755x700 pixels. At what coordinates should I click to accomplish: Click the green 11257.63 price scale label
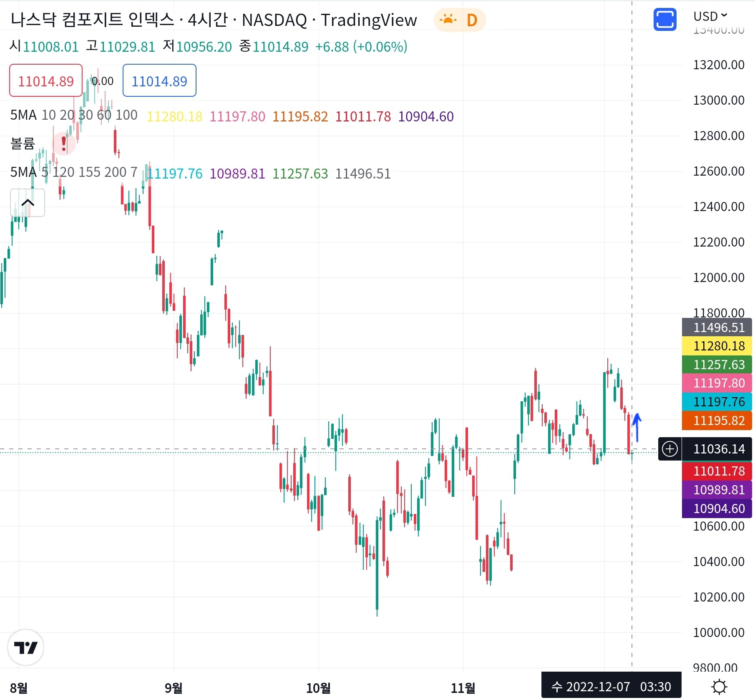point(717,365)
